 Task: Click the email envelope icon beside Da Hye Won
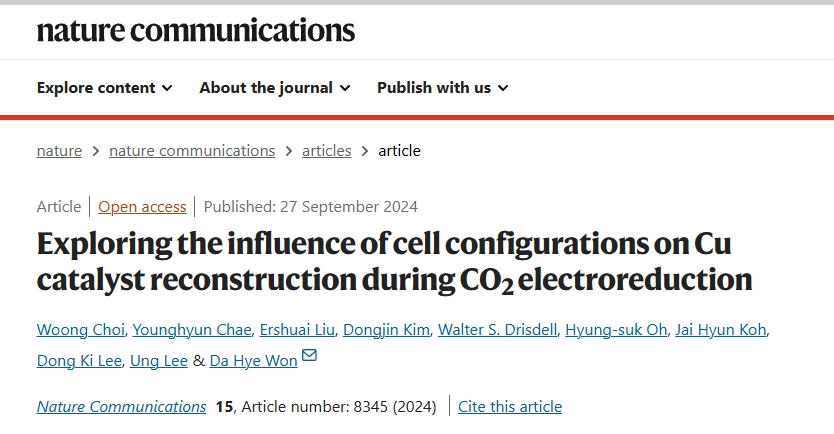pos(309,355)
